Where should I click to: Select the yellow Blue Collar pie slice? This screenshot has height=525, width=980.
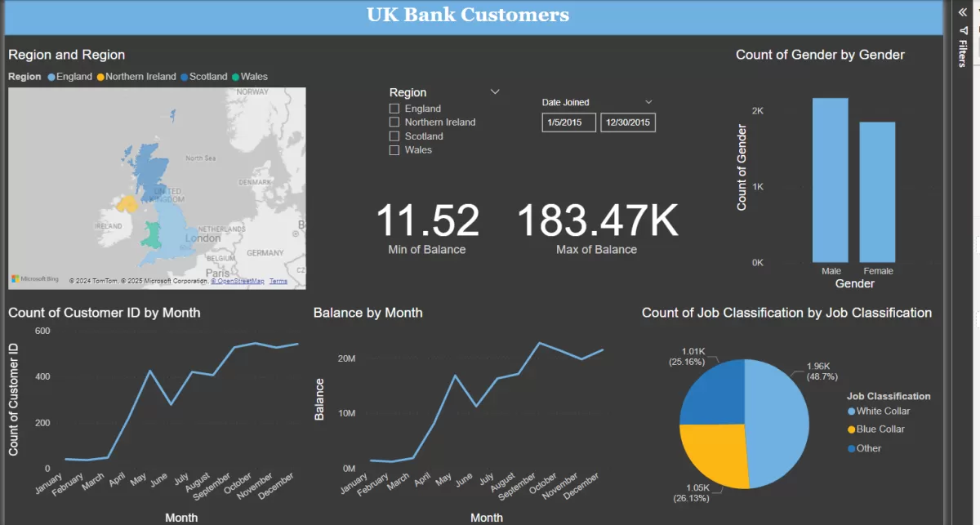coord(719,453)
